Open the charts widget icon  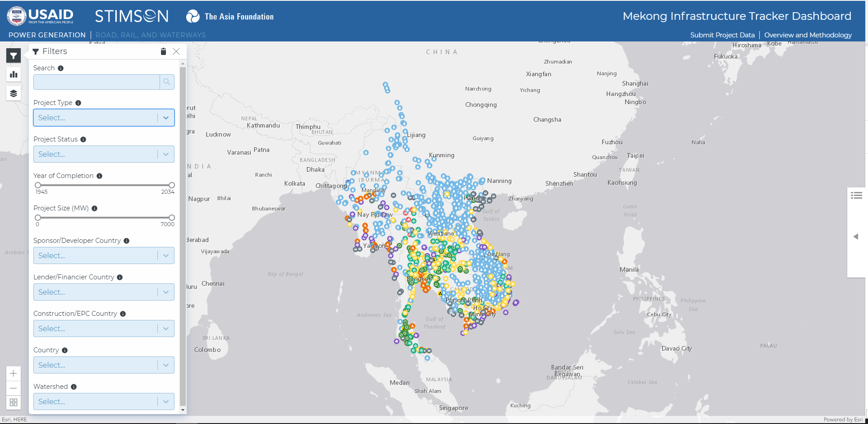click(x=14, y=74)
